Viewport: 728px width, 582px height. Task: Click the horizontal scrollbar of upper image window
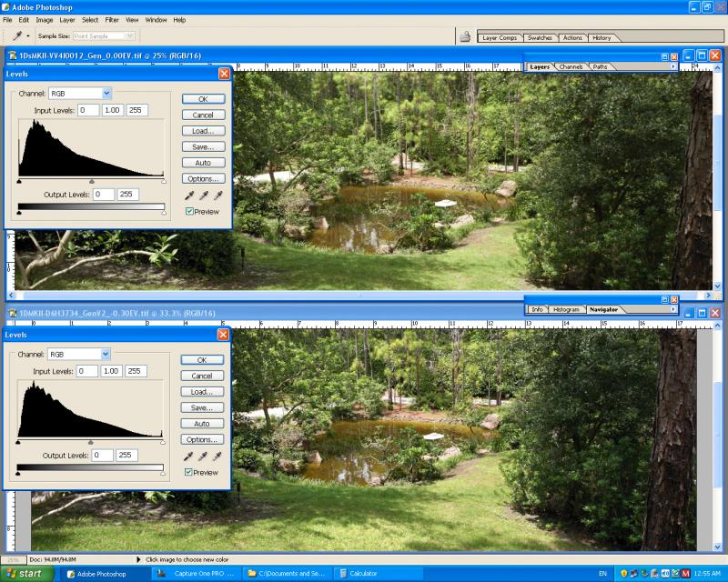click(360, 295)
